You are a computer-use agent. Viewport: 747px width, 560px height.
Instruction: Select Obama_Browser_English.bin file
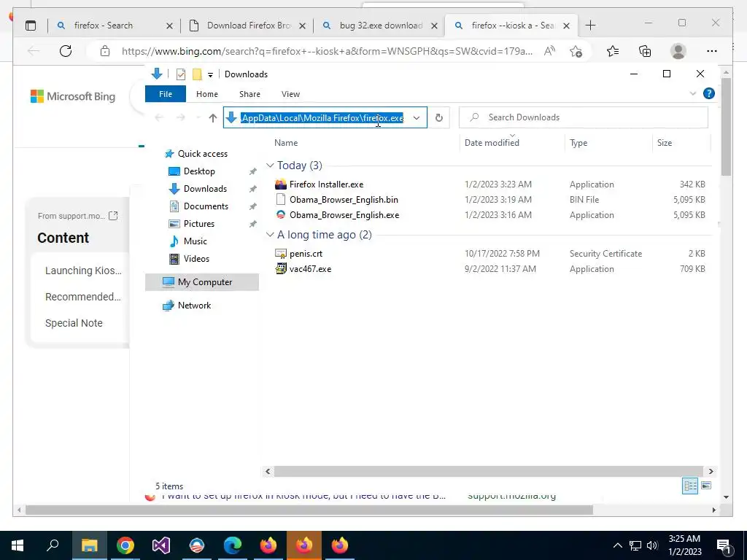pyautogui.click(x=344, y=200)
